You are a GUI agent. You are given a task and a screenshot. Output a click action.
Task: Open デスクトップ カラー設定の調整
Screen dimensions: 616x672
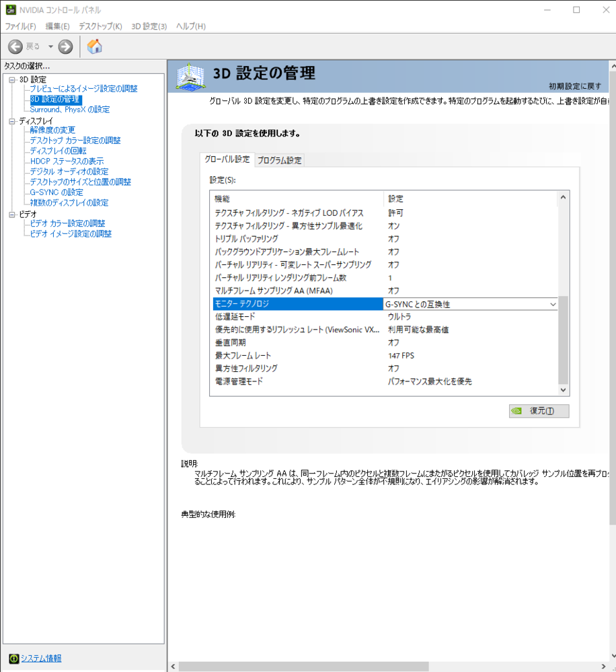tap(75, 141)
